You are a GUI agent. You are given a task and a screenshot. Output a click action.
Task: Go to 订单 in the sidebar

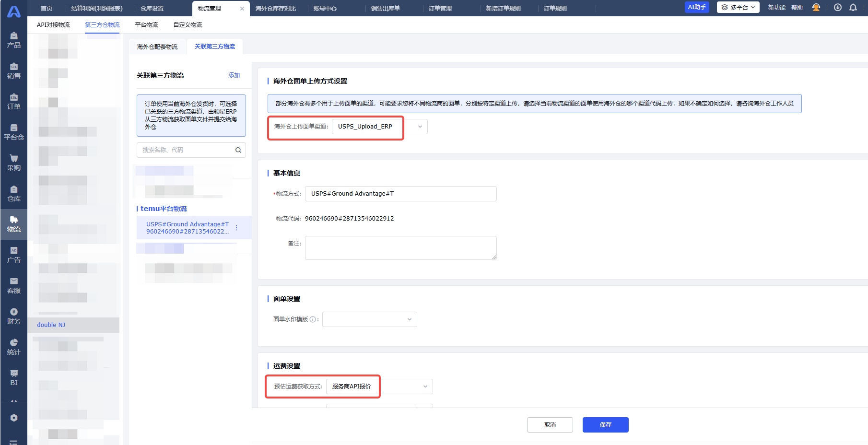[14, 102]
